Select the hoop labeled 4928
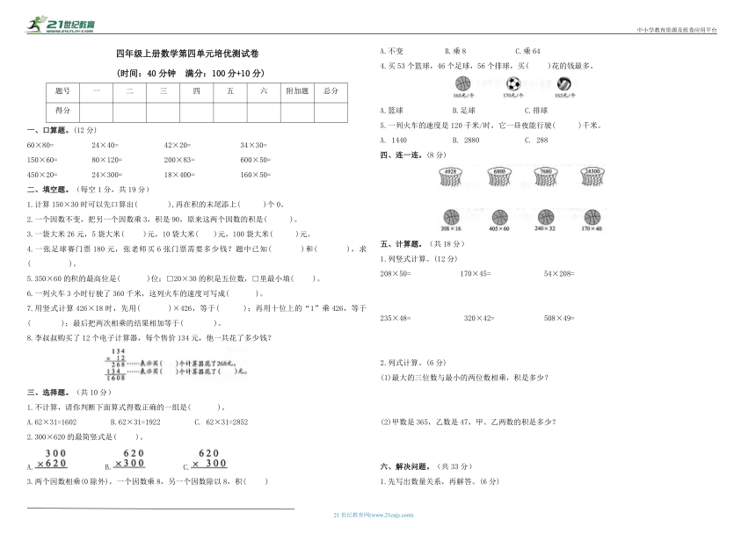The height and width of the screenshot is (534, 756). 450,177
